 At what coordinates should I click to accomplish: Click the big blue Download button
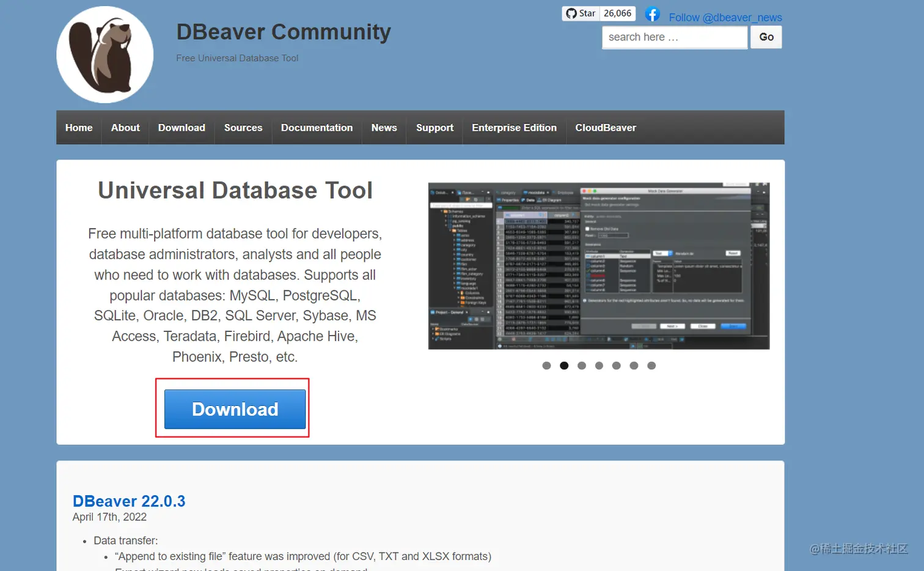click(235, 409)
